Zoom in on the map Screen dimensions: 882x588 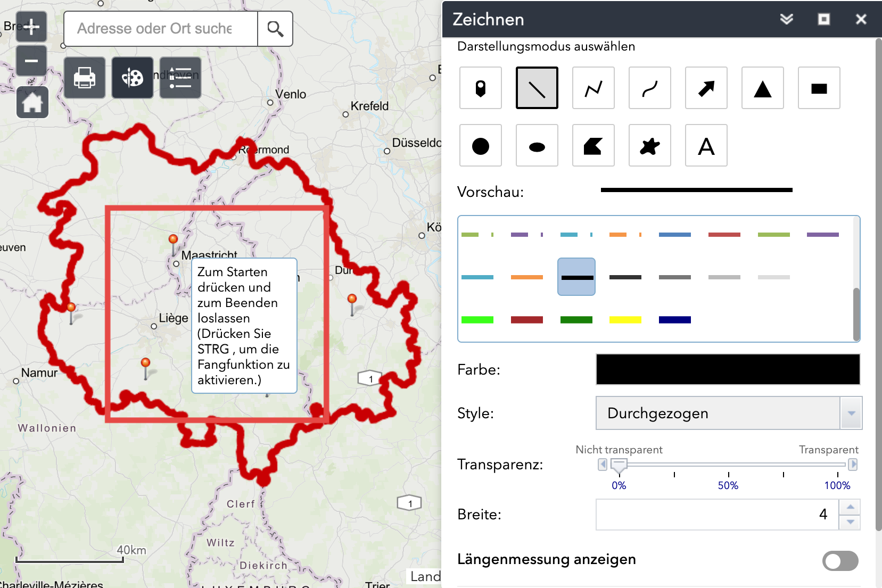[31, 27]
